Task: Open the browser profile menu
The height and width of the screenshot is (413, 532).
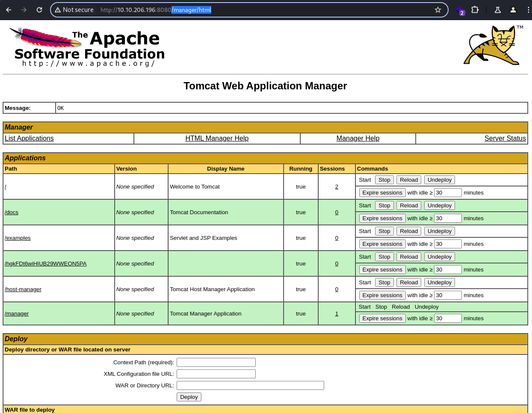Action: pyautogui.click(x=513, y=10)
